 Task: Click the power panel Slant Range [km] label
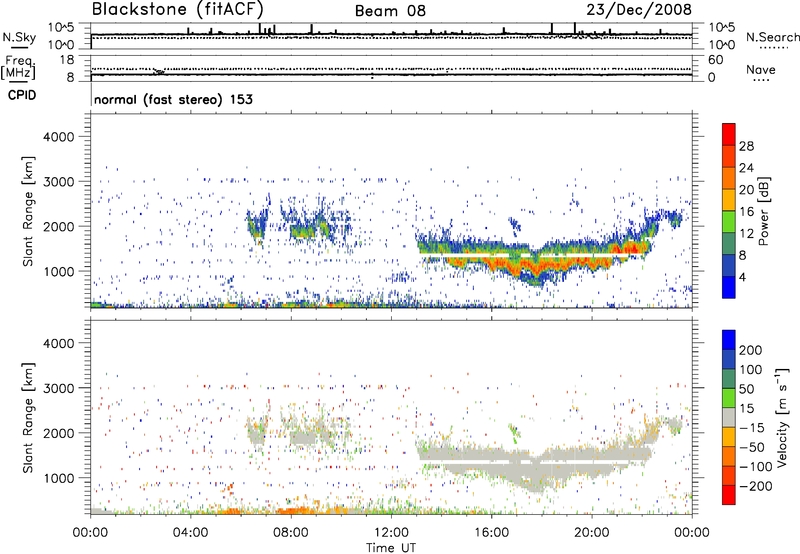(28, 211)
